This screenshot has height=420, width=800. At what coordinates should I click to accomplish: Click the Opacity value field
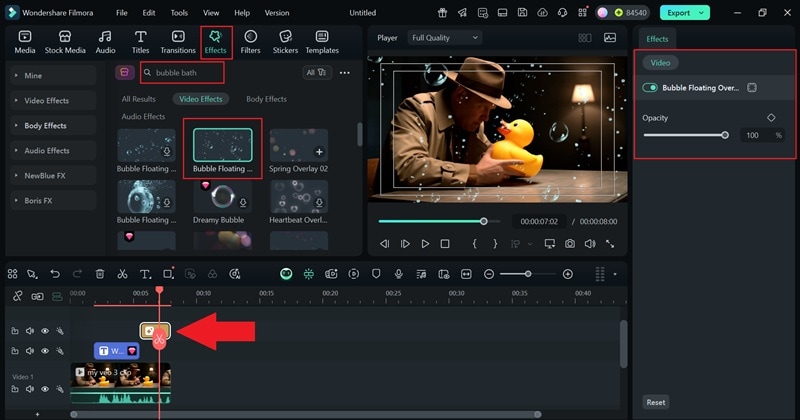coord(755,135)
